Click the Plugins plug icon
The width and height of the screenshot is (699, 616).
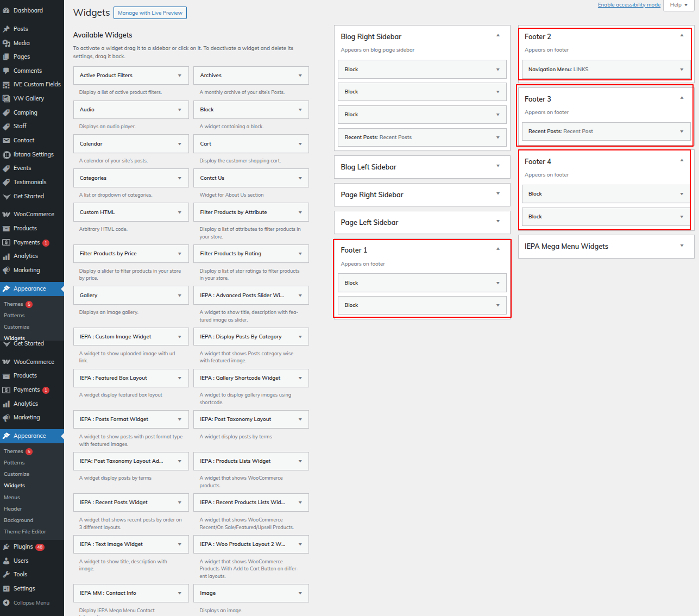[7, 546]
